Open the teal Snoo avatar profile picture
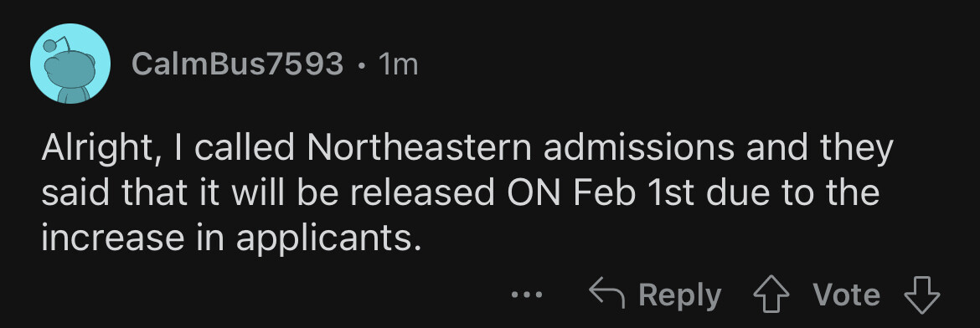980x328 pixels. [x=70, y=64]
